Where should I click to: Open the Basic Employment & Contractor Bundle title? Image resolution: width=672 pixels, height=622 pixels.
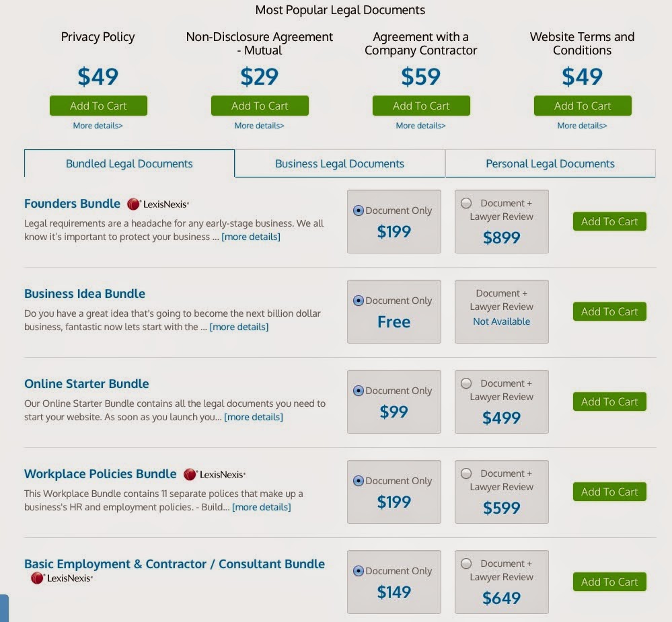point(174,564)
